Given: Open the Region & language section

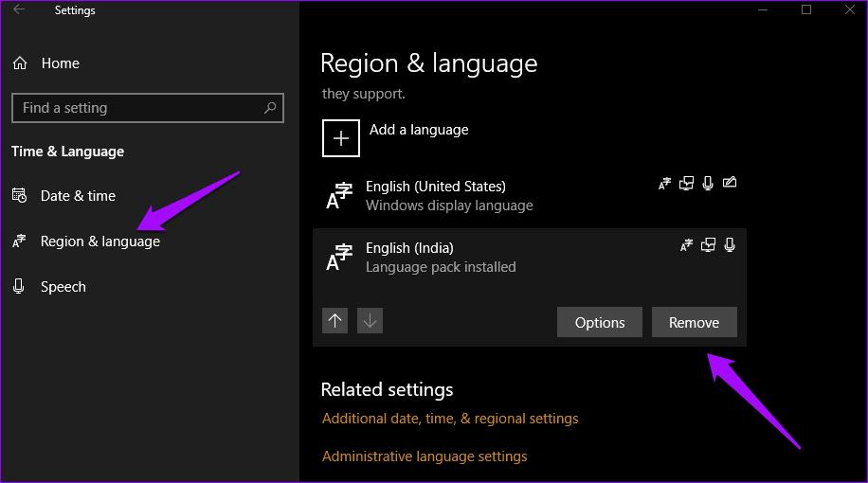Looking at the screenshot, I should (x=99, y=241).
